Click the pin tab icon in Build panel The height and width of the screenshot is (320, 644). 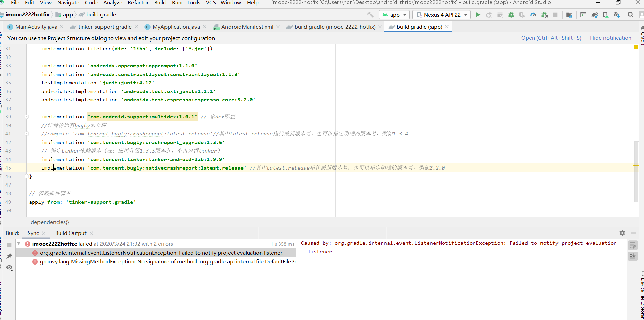[x=9, y=256]
